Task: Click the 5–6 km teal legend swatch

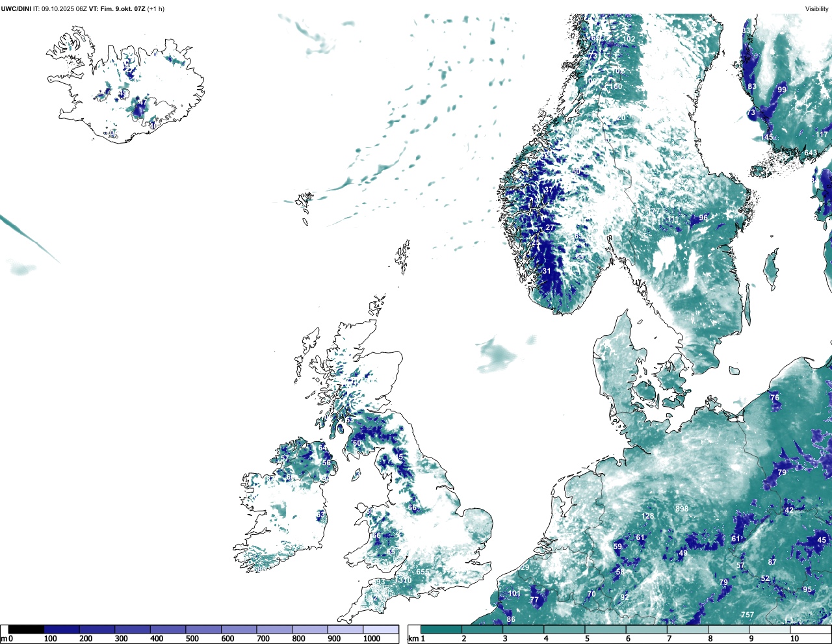Action: pyautogui.click(x=605, y=630)
